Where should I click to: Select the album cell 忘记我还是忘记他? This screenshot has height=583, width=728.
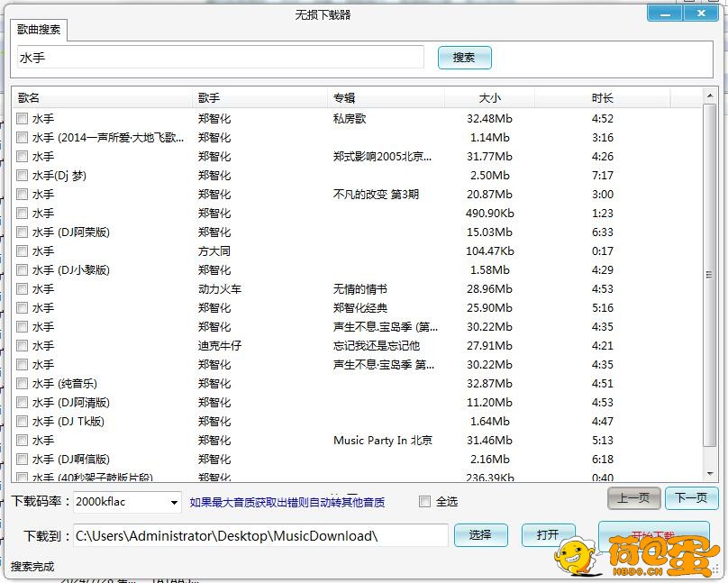coord(377,346)
